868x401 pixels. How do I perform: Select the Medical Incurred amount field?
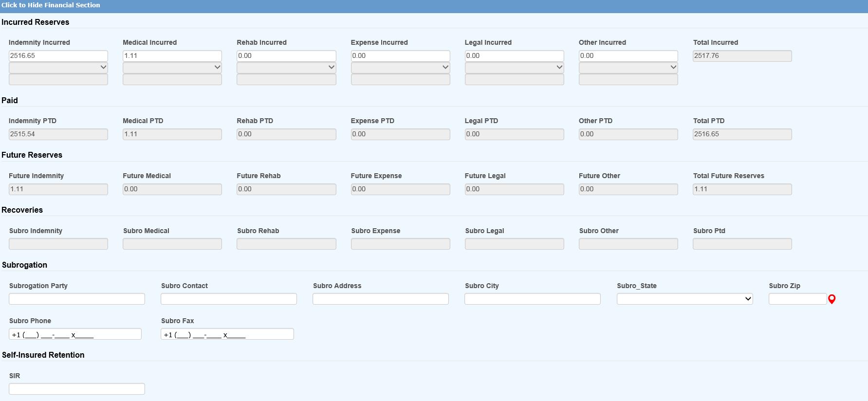(172, 56)
